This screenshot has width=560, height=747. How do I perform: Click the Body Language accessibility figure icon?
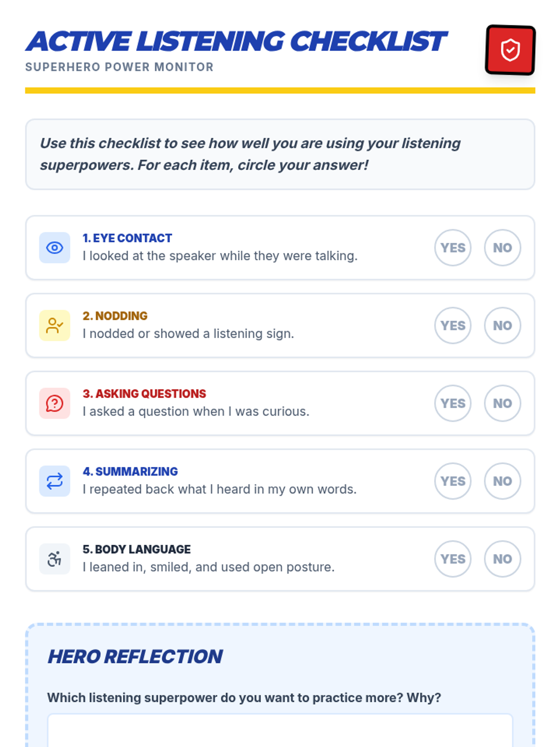(x=55, y=559)
